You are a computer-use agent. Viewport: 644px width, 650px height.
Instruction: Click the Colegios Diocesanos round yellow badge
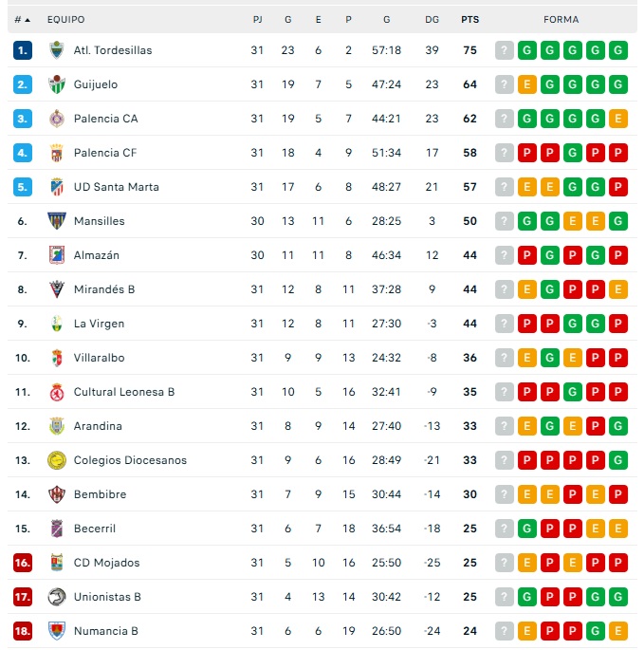tap(57, 460)
